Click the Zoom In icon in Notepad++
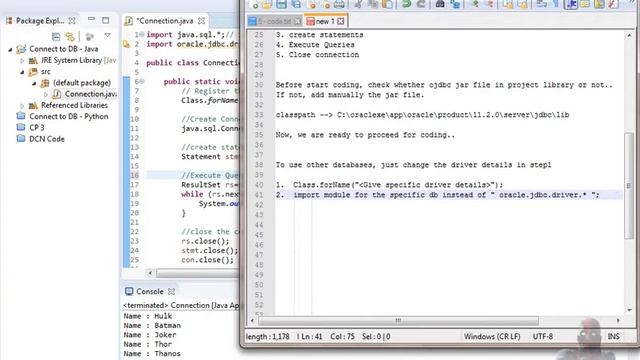 coord(475,4)
